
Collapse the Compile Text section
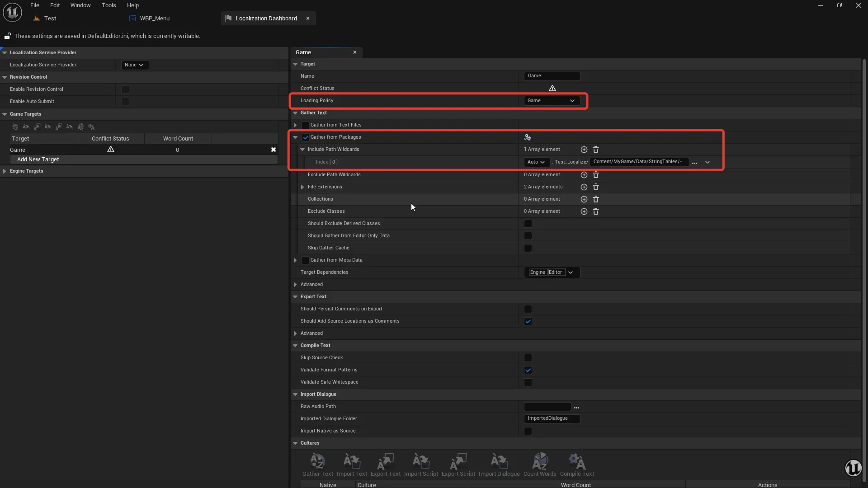[x=295, y=346]
